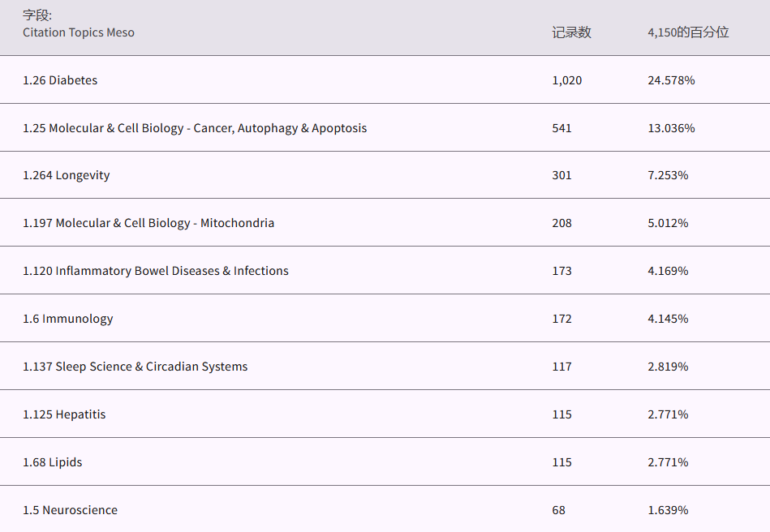Image resolution: width=770 pixels, height=532 pixels.
Task: Click the Citation Topics Meso field header
Action: [79, 32]
